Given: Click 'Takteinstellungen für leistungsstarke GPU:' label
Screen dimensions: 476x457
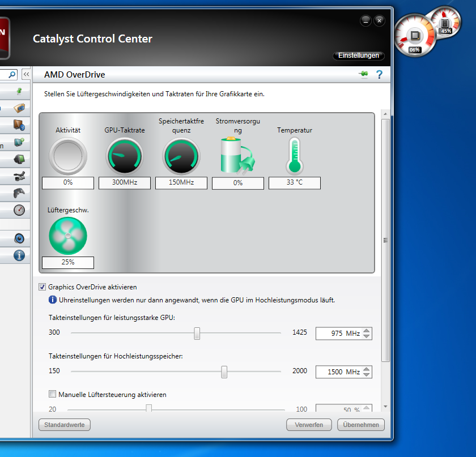Looking at the screenshot, I should point(112,318).
